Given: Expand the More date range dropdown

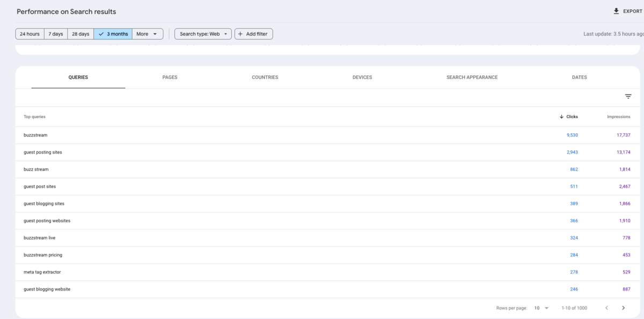Looking at the screenshot, I should pos(148,34).
